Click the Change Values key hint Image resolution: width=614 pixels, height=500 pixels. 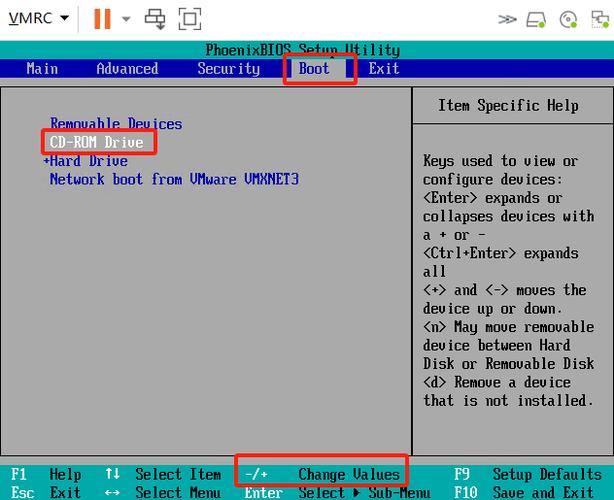[349, 474]
